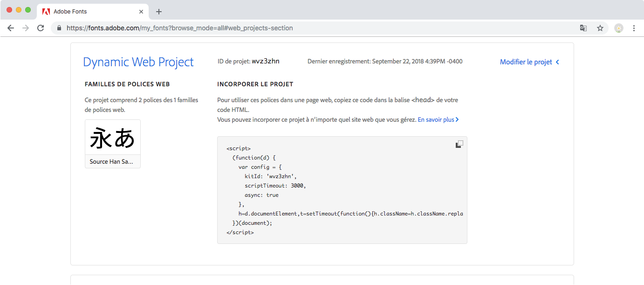The width and height of the screenshot is (644, 285).
Task: Open the translate page icon
Action: tap(583, 28)
